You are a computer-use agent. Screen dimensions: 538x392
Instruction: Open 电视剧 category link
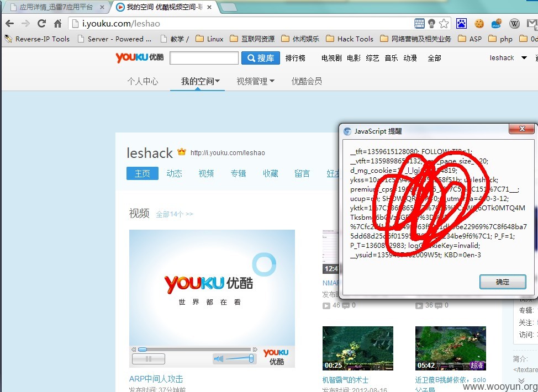click(331, 58)
